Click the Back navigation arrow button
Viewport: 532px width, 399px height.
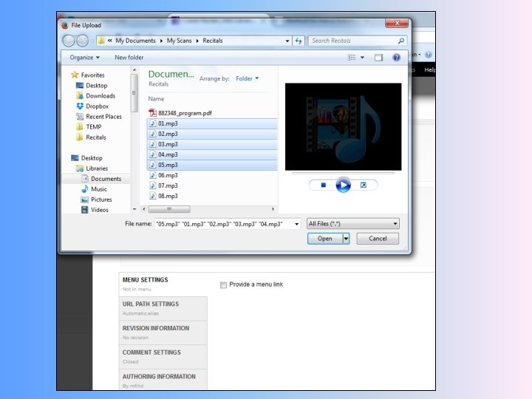tap(69, 41)
